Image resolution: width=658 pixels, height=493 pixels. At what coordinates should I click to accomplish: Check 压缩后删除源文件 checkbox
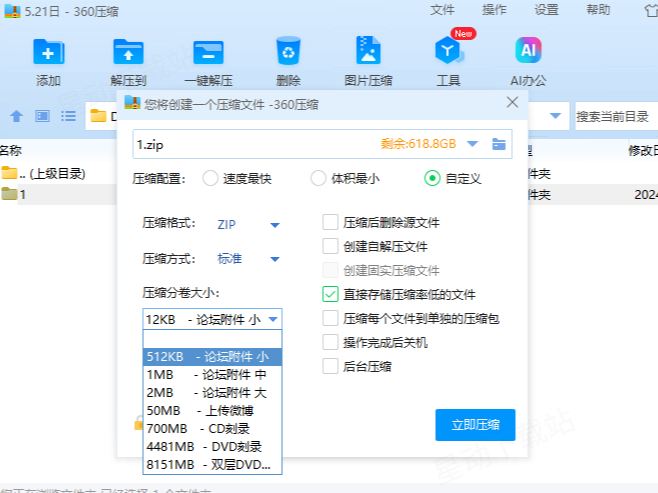(330, 222)
